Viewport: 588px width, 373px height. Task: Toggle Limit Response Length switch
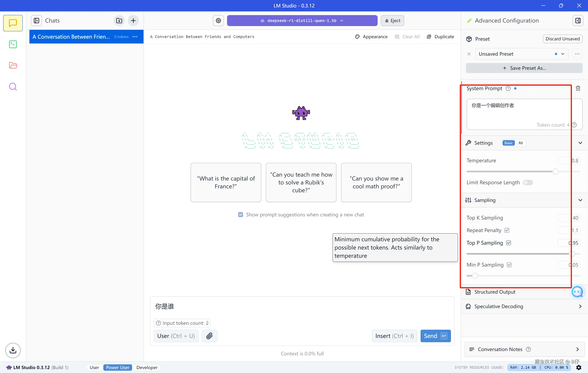(x=528, y=182)
